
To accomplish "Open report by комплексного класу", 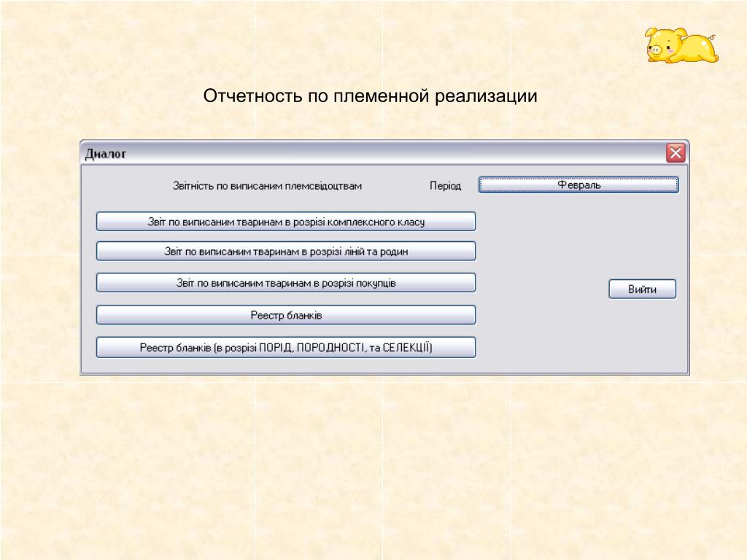I will (x=286, y=222).
